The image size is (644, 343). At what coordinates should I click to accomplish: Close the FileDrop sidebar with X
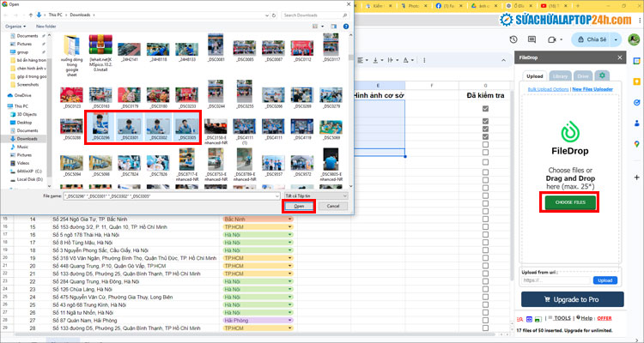coord(620,57)
